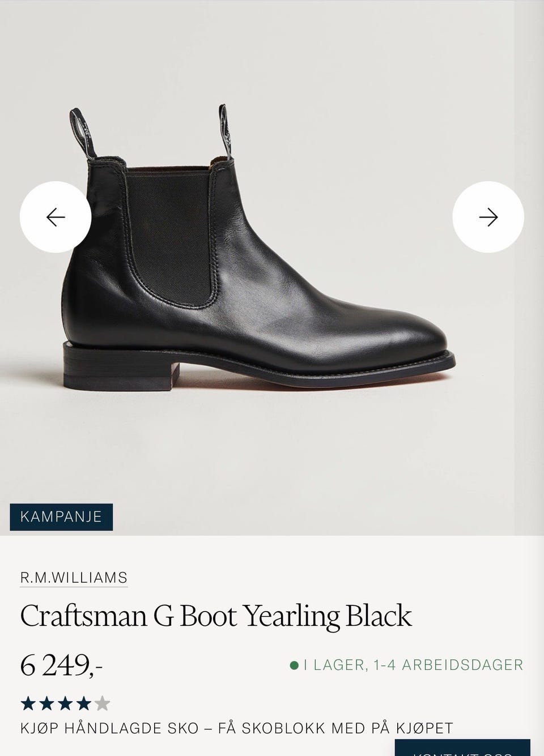
Task: Open the R.M.WILLIAMS brand link
Action: 74,578
